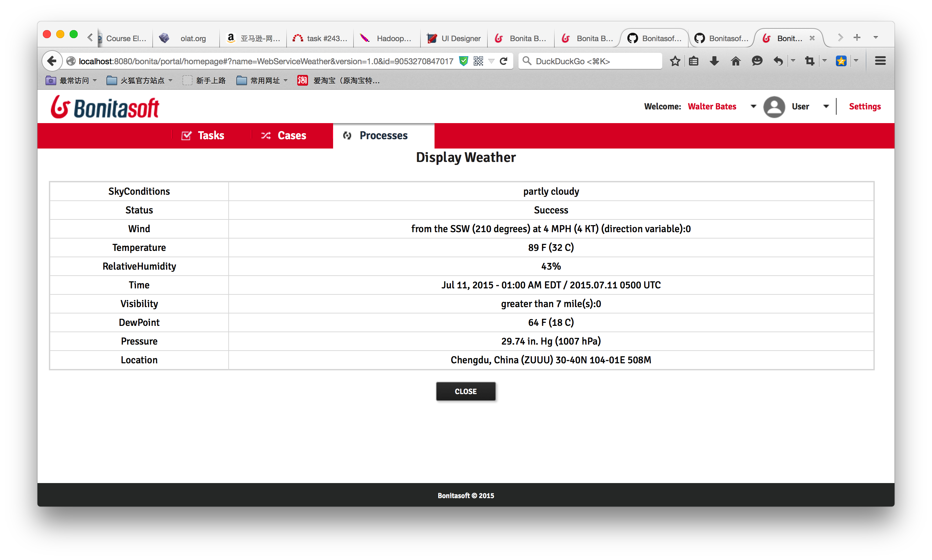Open the downloads arrow icon
The image size is (932, 560).
714,61
